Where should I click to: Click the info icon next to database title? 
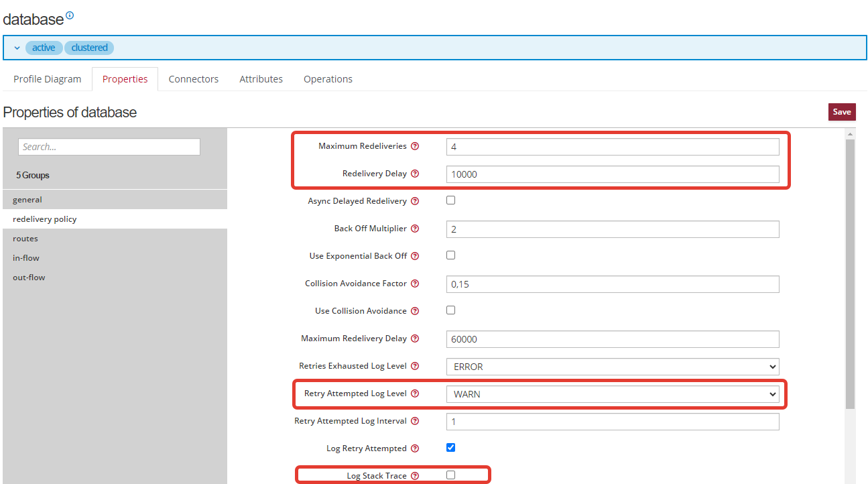pos(70,15)
